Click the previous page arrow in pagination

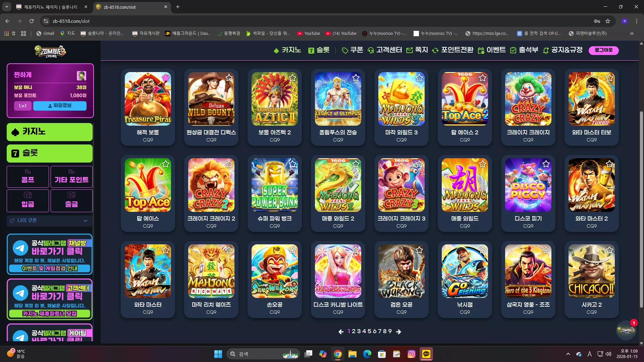coord(341,331)
